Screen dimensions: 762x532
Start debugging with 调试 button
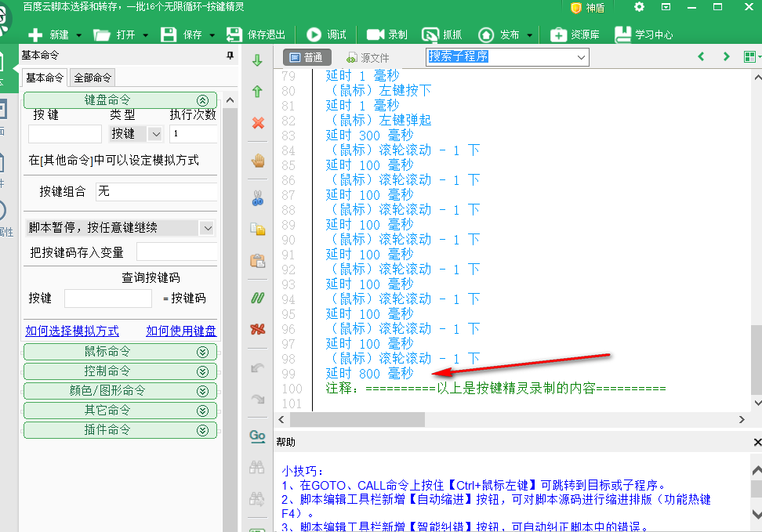coord(327,34)
